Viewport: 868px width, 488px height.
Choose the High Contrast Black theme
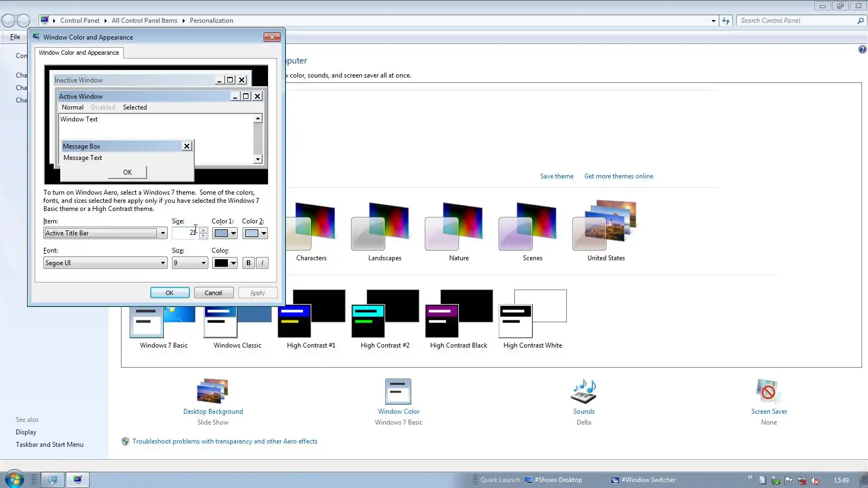click(x=459, y=314)
